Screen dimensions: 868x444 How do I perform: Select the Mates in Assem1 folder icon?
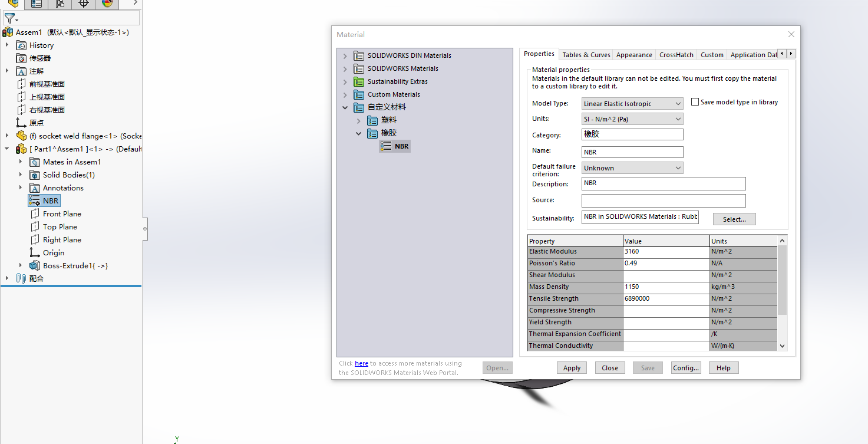coord(35,162)
